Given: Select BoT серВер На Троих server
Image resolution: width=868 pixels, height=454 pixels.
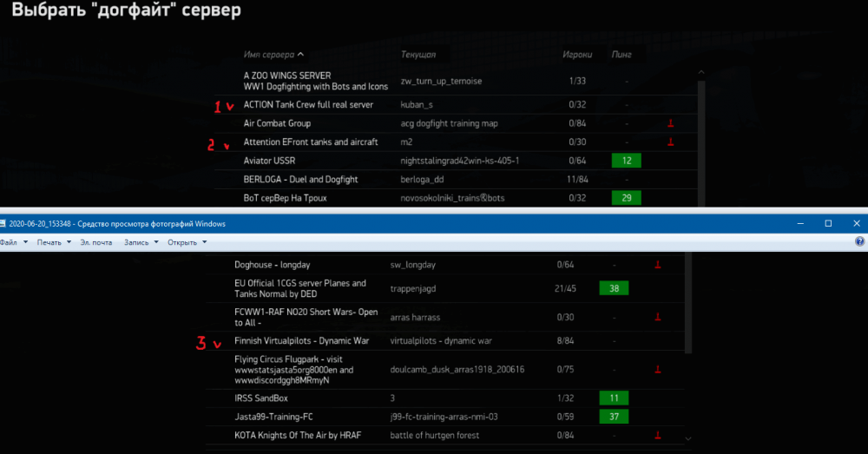Looking at the screenshot, I should (457, 198).
